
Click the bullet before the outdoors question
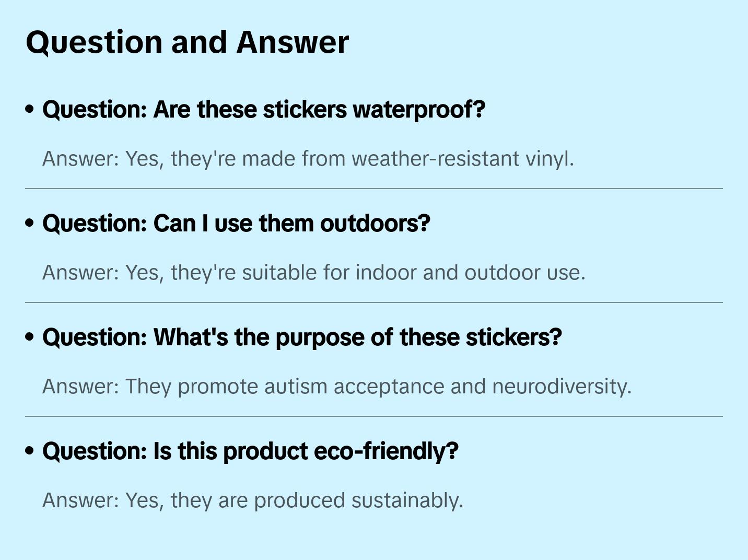[x=30, y=223]
